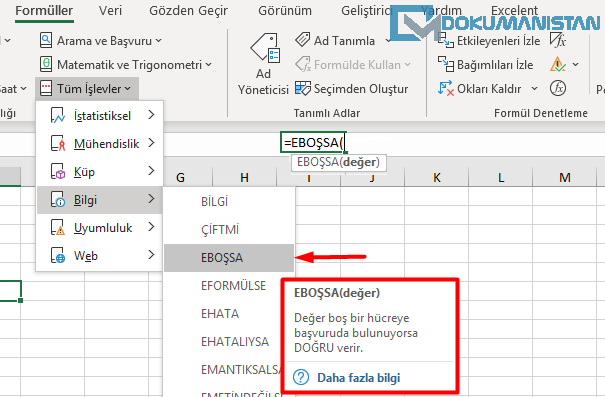Click the evaluate formula fx icon
Image resolution: width=605 pixels, height=397 pixels.
click(x=558, y=88)
